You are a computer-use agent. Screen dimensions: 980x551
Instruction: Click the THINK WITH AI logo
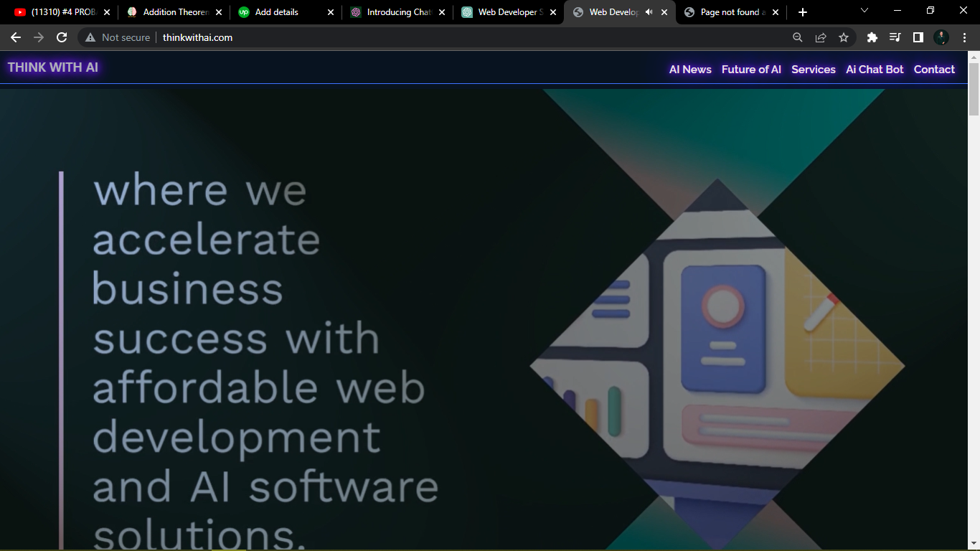pyautogui.click(x=53, y=67)
